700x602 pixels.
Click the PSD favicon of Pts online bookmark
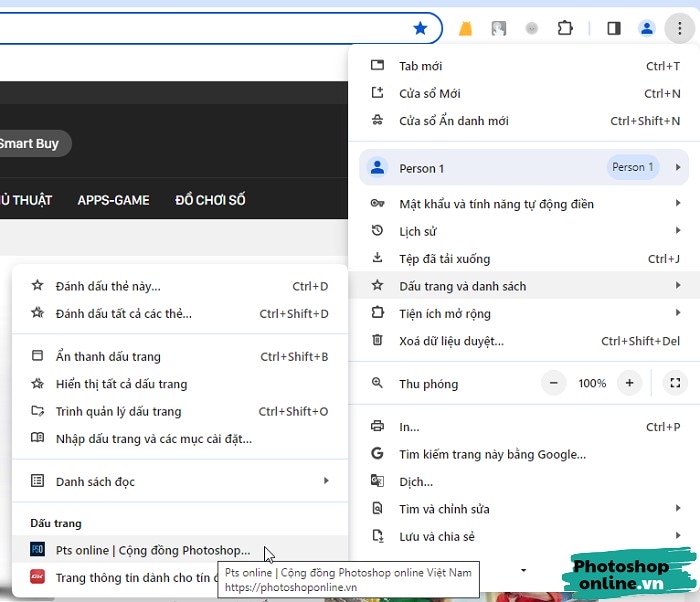coord(38,549)
